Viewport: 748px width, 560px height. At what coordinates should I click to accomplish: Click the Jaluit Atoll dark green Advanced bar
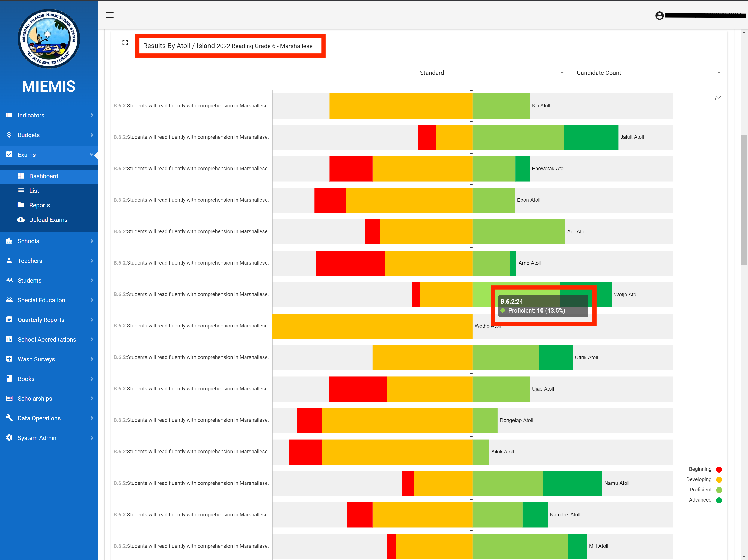pos(591,137)
